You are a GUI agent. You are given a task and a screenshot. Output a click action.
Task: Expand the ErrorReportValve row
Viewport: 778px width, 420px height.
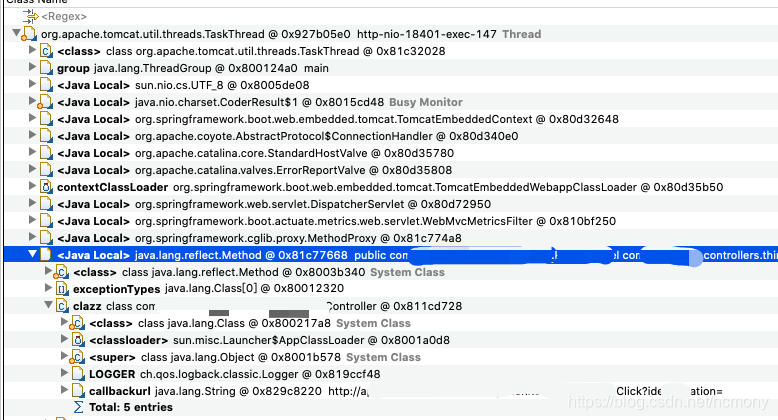click(32, 168)
